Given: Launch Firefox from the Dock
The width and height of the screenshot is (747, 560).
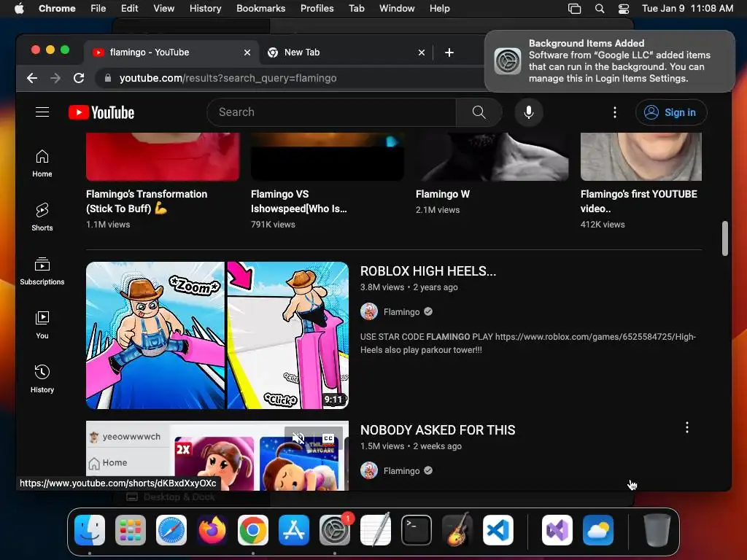Looking at the screenshot, I should tap(212, 530).
